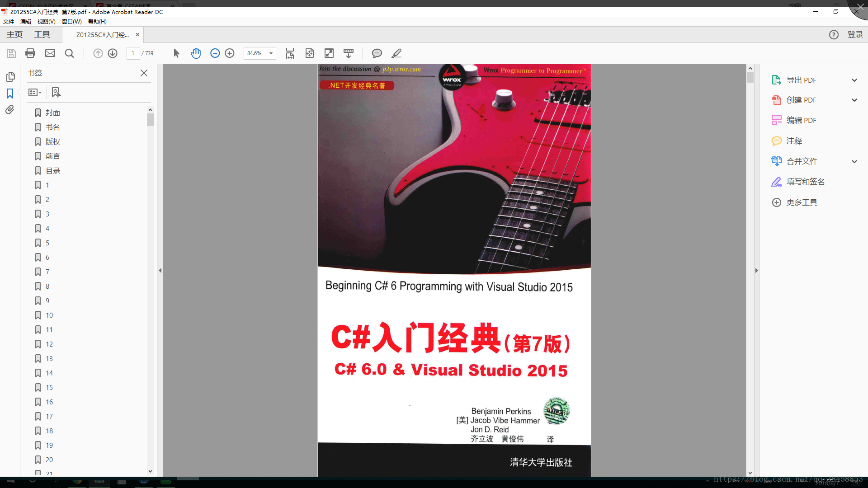Image resolution: width=868 pixels, height=488 pixels.
Task: Click the bookmarks list scroll-down arrow
Action: (151, 471)
